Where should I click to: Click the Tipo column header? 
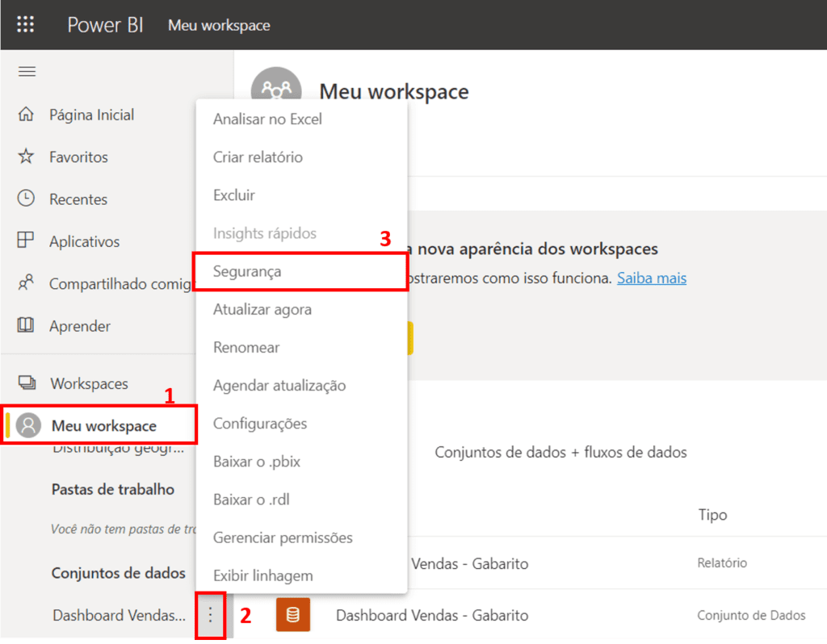point(712,514)
